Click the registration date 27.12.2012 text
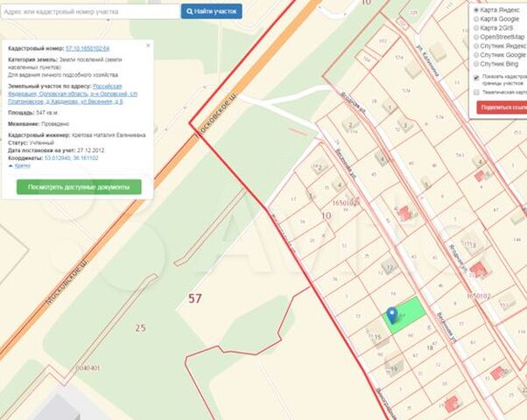 pos(90,150)
